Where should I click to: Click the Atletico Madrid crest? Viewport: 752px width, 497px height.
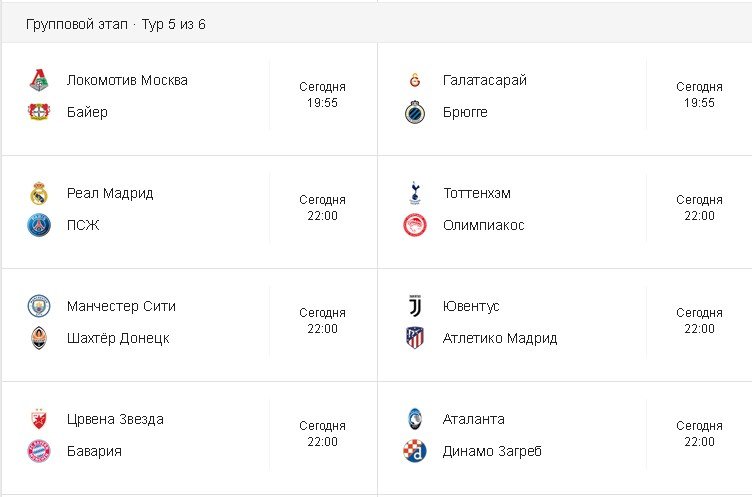coord(415,338)
